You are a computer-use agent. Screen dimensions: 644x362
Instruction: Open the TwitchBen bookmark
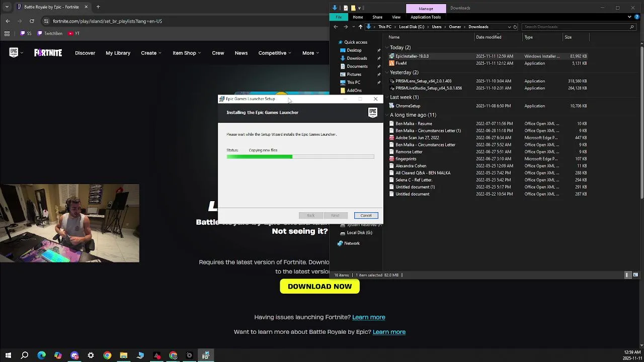49,33
